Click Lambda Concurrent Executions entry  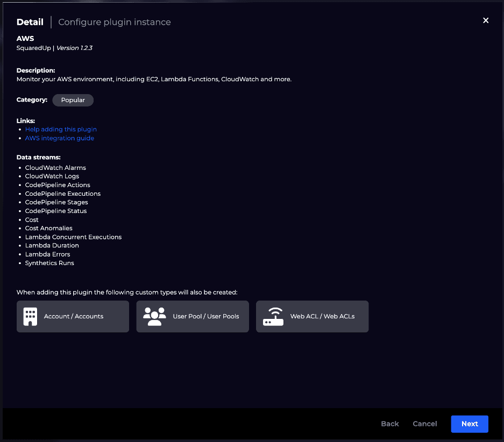point(73,237)
